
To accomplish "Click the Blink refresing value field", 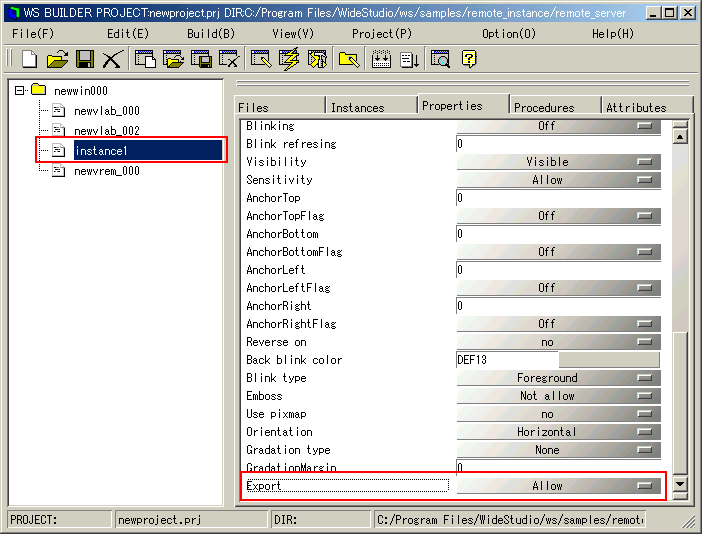I will [558, 144].
